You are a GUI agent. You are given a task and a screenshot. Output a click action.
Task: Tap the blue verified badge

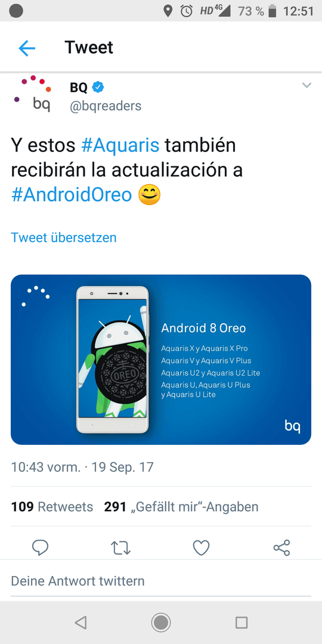click(x=98, y=86)
